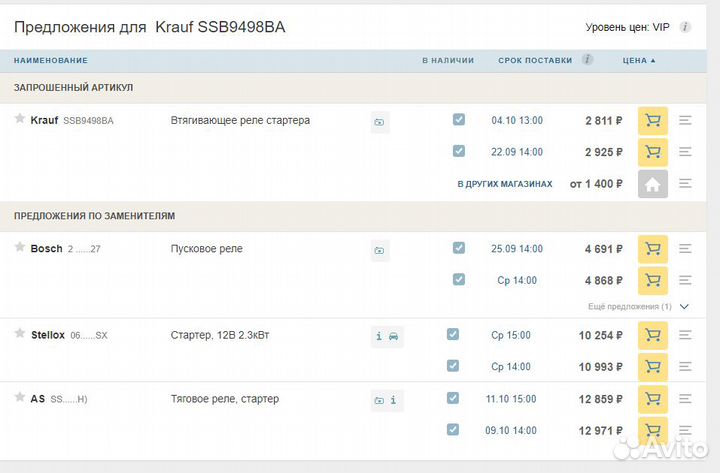Select 'Тяговое реле, стартер' description
720x473 pixels.
pyautogui.click(x=225, y=399)
